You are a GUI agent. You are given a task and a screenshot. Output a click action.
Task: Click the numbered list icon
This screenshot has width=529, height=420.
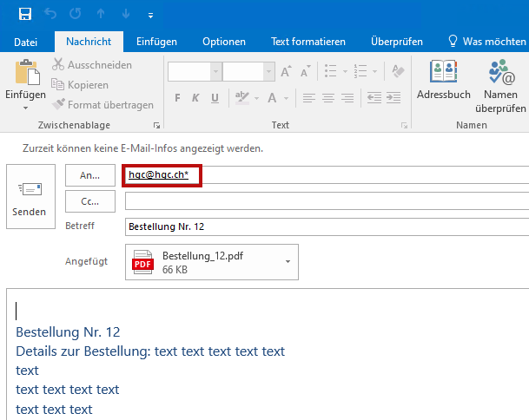[360, 71]
